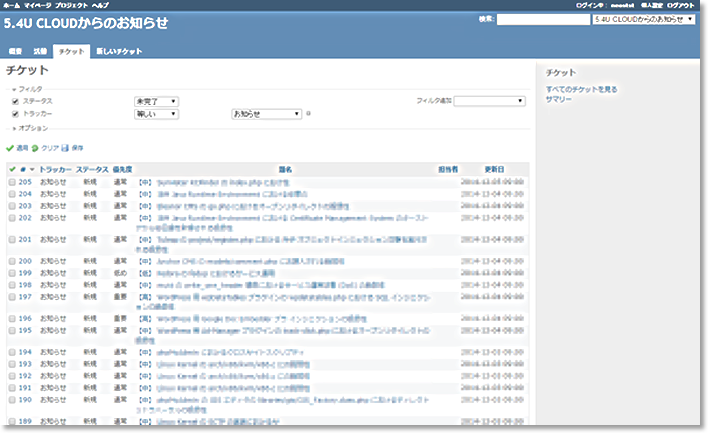Click the 保存 (save) disk icon

(x=65, y=147)
